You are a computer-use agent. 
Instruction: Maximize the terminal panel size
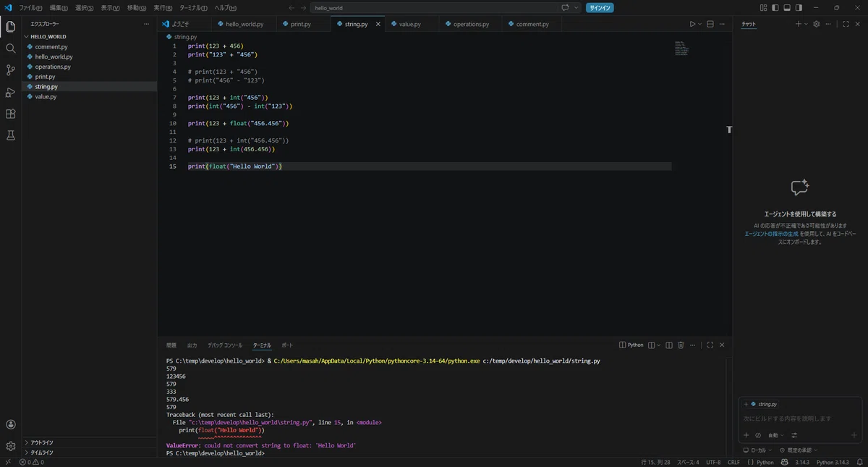coord(710,345)
